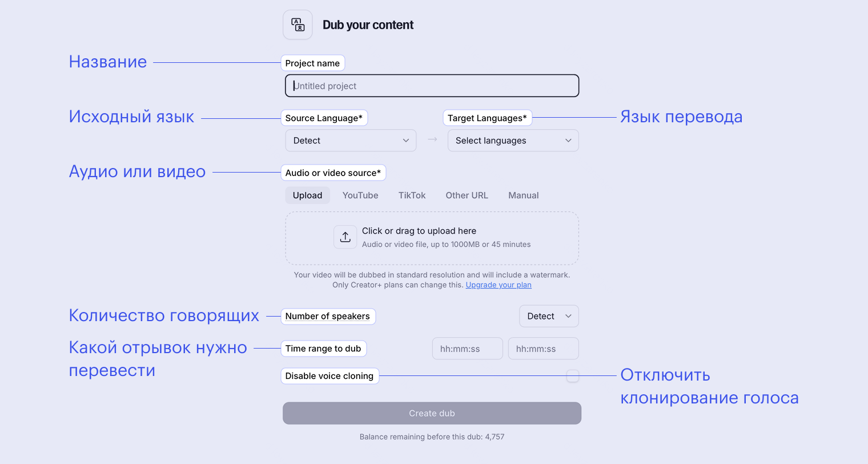Viewport: 868px width, 464px height.
Task: Click the chevron on Number of speakers Detect
Action: [x=567, y=316]
